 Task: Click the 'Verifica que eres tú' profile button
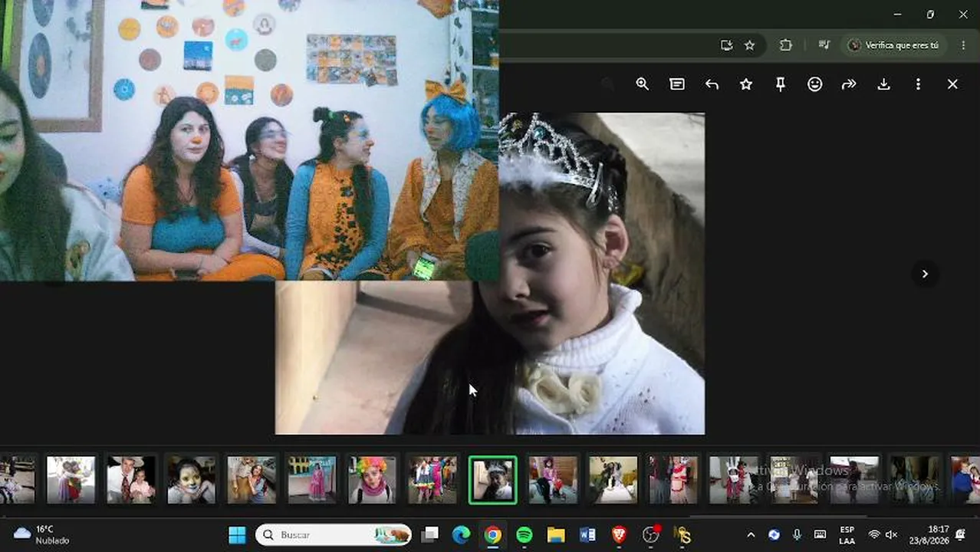click(x=894, y=45)
